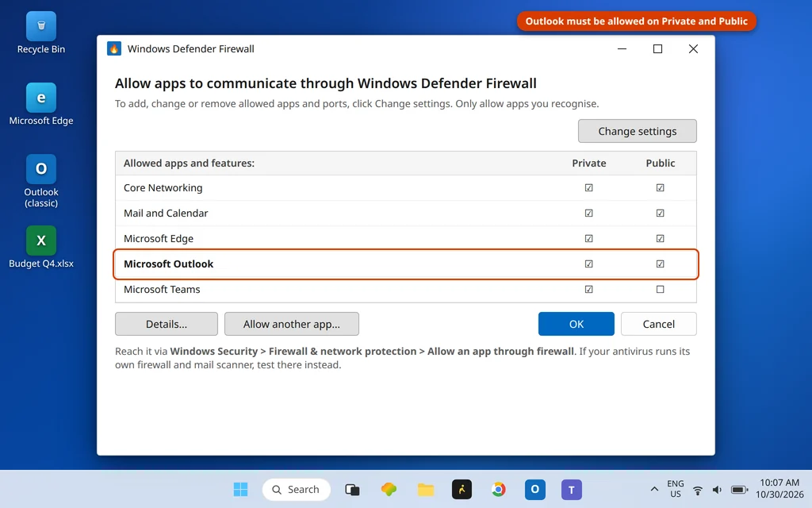Open File Explorer from the taskbar
This screenshot has width=812, height=508.
click(426, 489)
